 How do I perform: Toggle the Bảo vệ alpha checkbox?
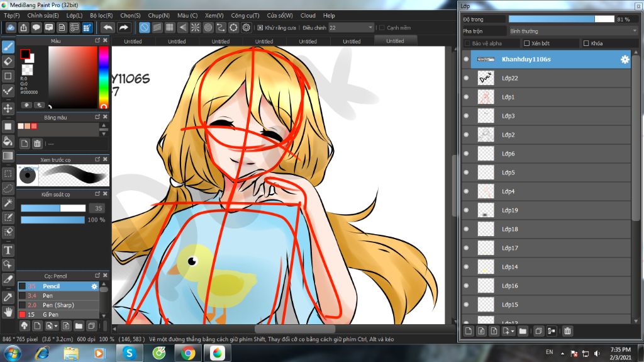(467, 43)
